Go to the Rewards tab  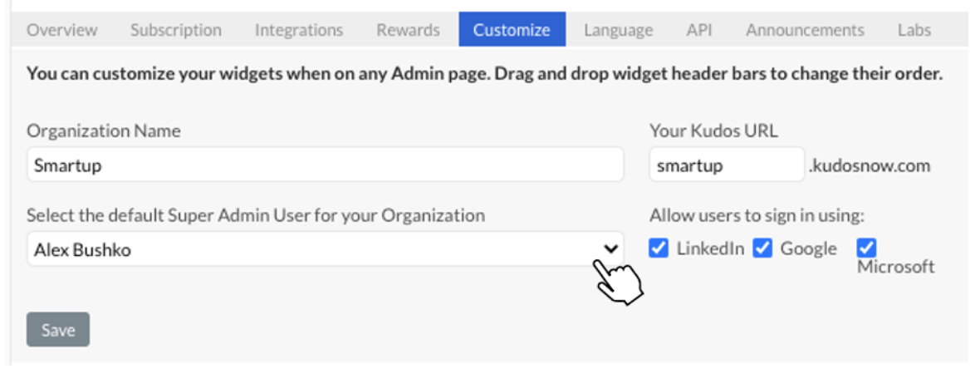[x=408, y=29]
